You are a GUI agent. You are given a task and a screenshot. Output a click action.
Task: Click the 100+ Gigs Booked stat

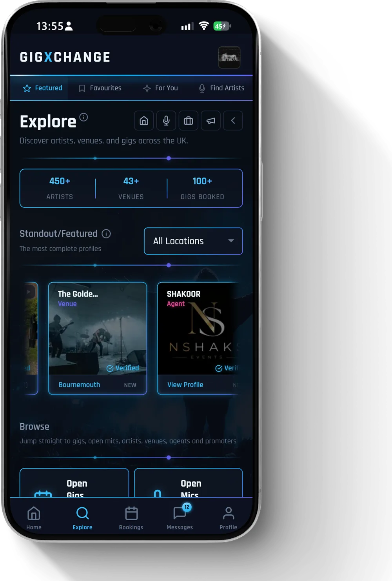coord(202,189)
